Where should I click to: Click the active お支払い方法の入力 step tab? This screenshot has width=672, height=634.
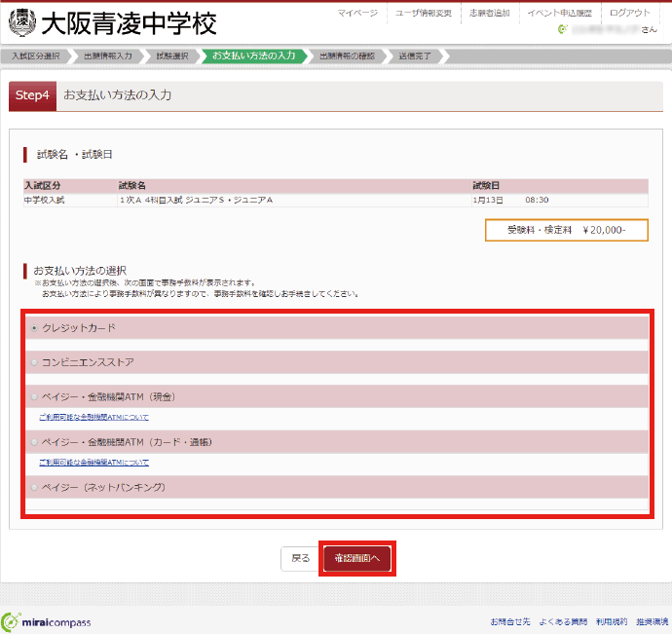(254, 56)
